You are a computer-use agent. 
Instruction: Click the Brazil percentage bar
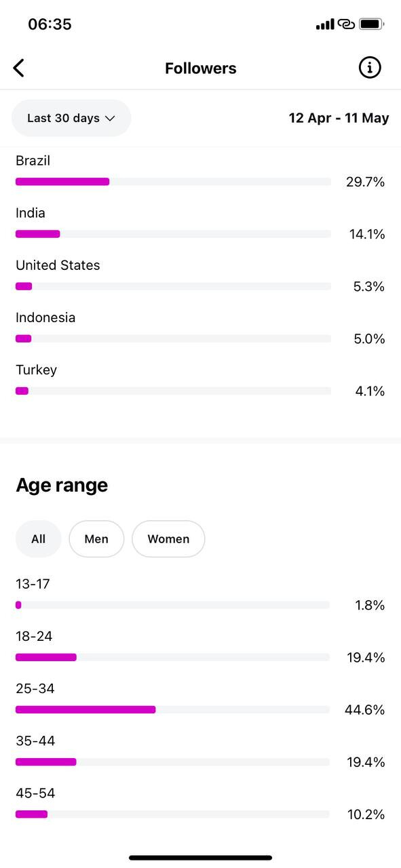pyautogui.click(x=173, y=182)
